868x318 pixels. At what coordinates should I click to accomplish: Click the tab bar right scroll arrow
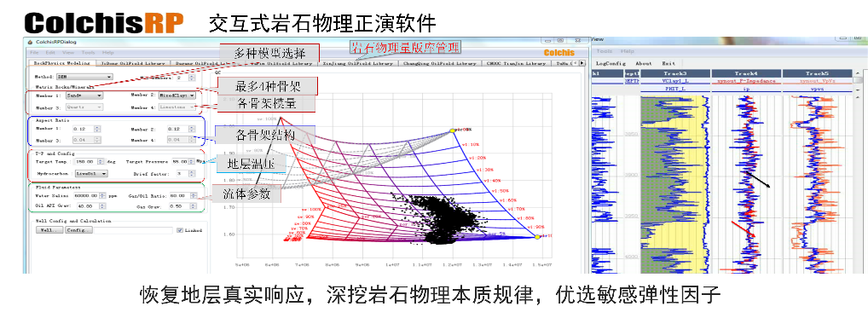(x=582, y=63)
